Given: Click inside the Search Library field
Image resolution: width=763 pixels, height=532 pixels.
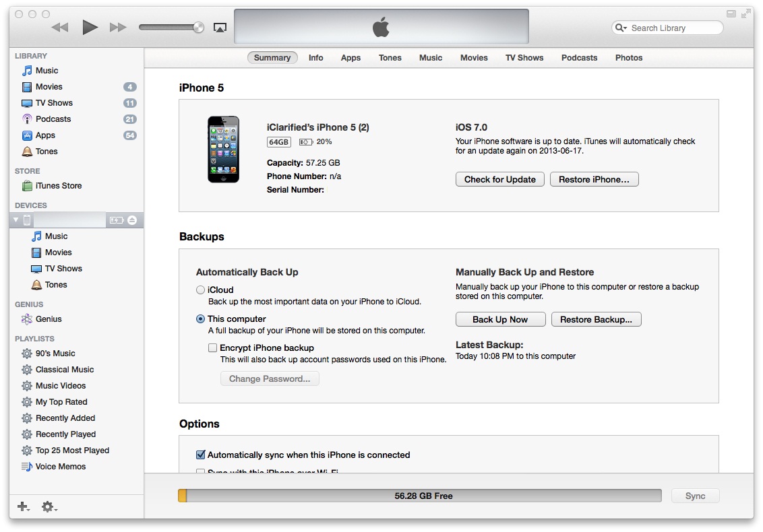Looking at the screenshot, I should click(x=667, y=28).
